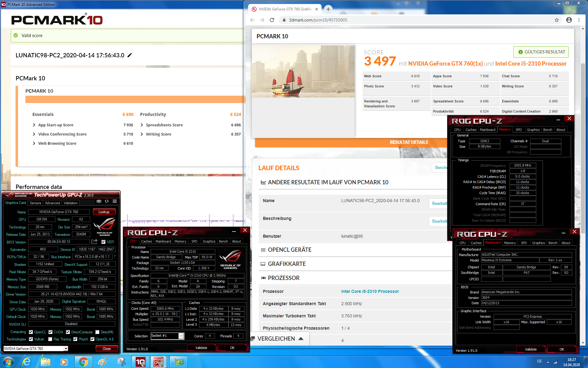Image resolution: width=588 pixels, height=368 pixels.
Task: Switch to the Sensors tab in GPU-Z
Action: (35, 203)
